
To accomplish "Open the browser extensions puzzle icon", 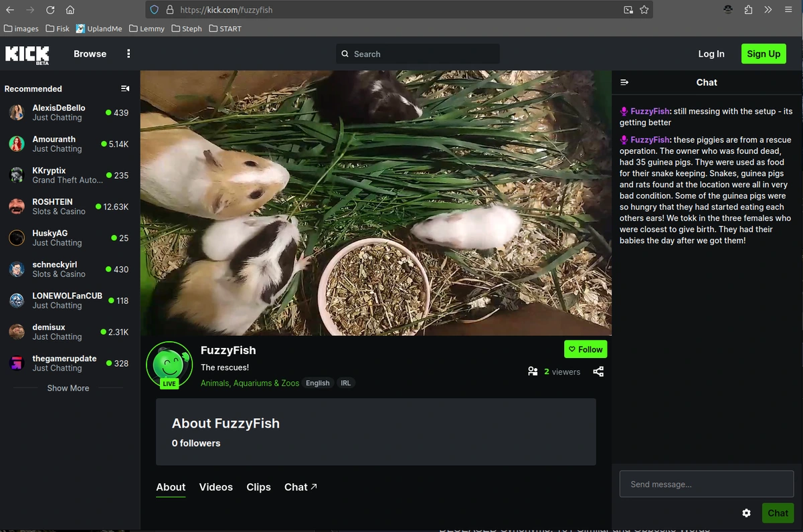I will [x=748, y=10].
